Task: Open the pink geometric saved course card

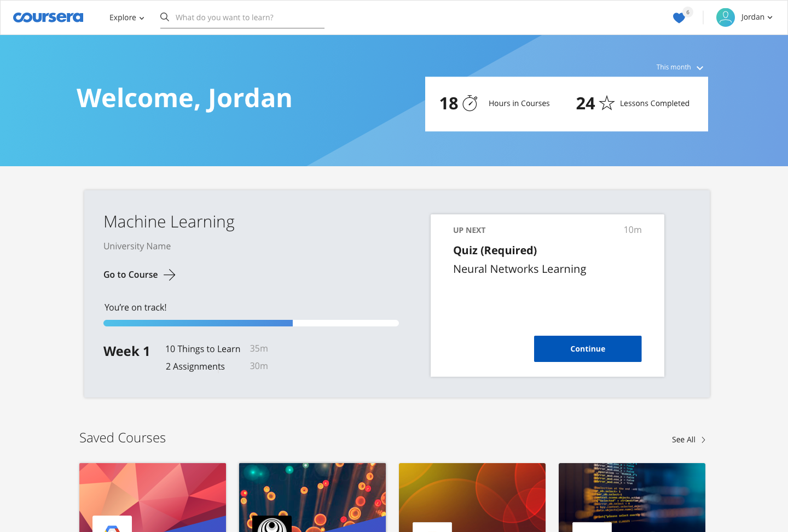Action: (153, 498)
